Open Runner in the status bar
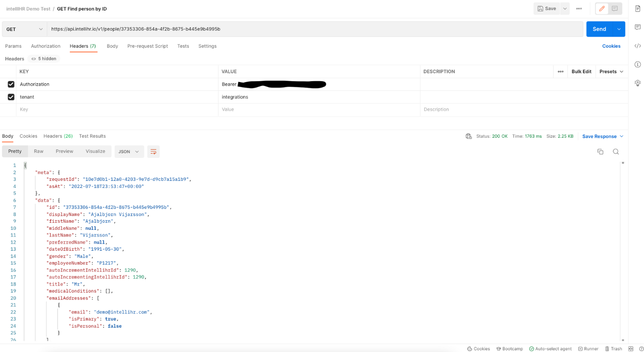The image size is (644, 352). (588, 348)
